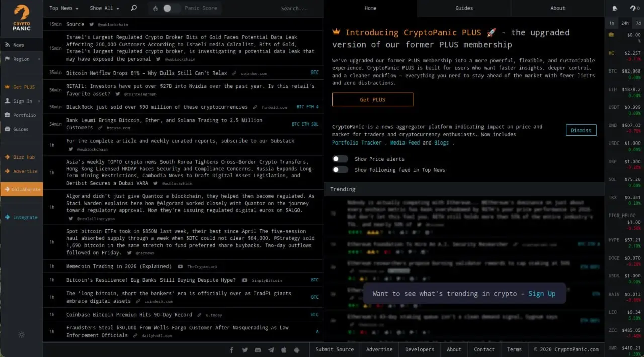Screen dimensions: 644x357
Task: Open Bizz Hub in the left sidebar
Action: click(21, 157)
